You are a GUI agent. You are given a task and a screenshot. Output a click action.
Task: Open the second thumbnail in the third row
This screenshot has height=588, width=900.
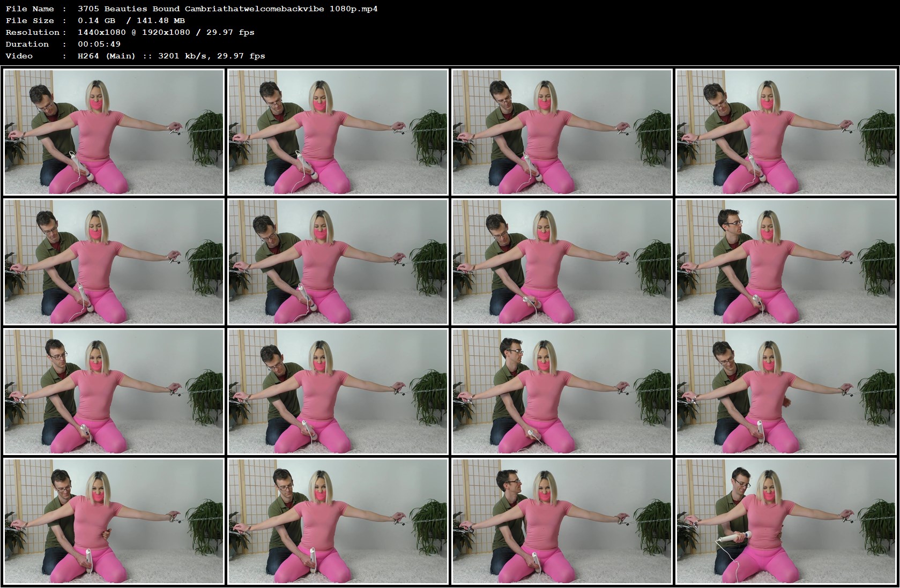pyautogui.click(x=338, y=391)
